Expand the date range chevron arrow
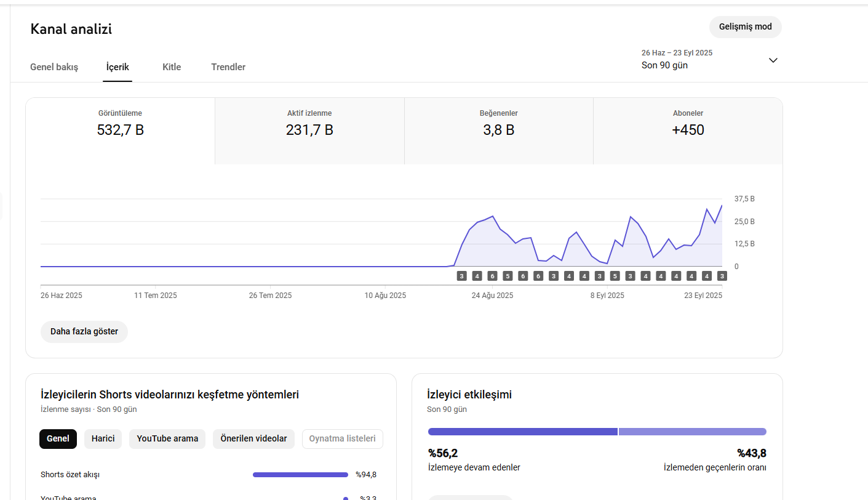Viewport: 868px width, 500px height. pyautogui.click(x=773, y=60)
